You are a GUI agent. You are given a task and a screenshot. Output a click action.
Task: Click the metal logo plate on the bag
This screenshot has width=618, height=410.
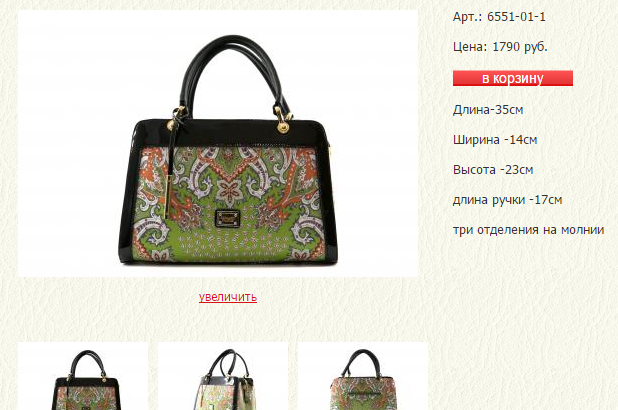point(227,218)
